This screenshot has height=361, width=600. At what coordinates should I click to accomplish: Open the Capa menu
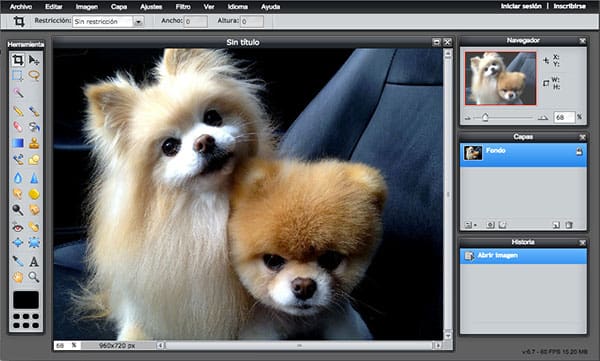tap(119, 7)
